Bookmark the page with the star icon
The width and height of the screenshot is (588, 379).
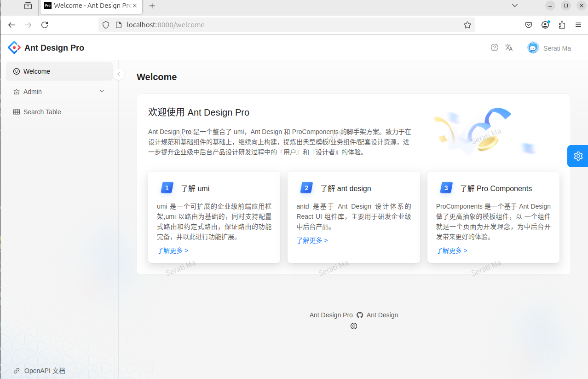pyautogui.click(x=467, y=25)
